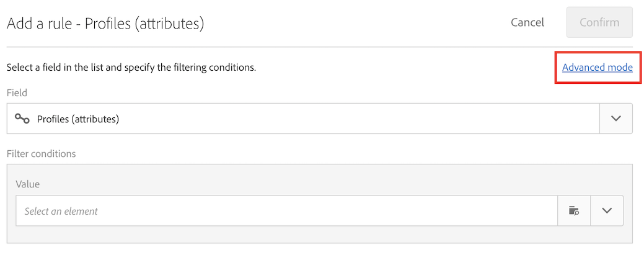Open the Value dropdown arrow
Image resolution: width=644 pixels, height=260 pixels.
(x=607, y=211)
